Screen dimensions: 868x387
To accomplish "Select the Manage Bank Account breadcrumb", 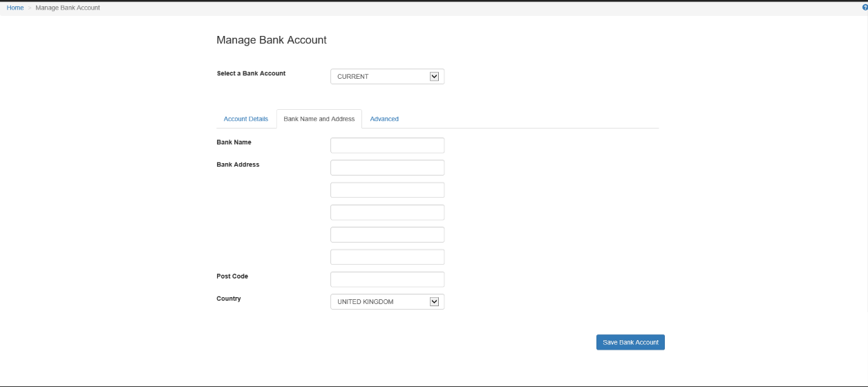I will point(68,8).
